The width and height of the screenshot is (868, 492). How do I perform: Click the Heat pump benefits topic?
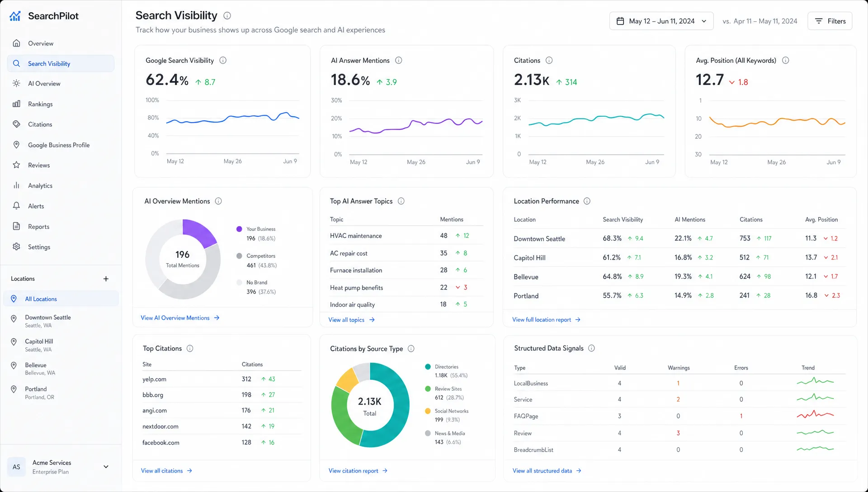click(356, 288)
